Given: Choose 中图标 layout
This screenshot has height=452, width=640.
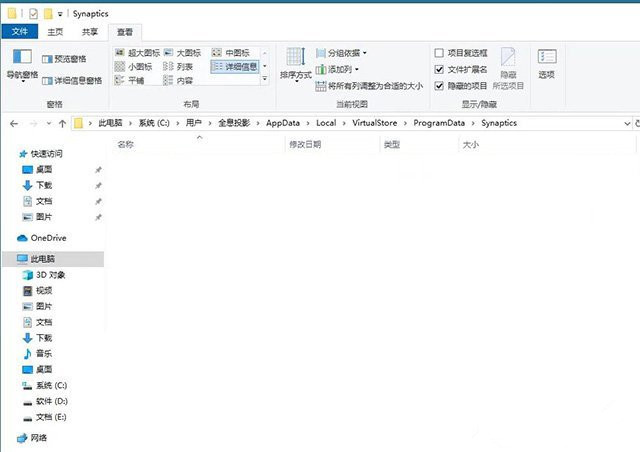Looking at the screenshot, I should tap(231, 53).
